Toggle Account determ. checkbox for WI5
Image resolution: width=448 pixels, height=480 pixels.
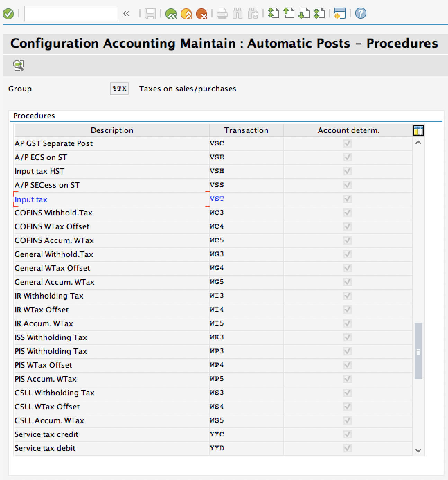click(348, 323)
